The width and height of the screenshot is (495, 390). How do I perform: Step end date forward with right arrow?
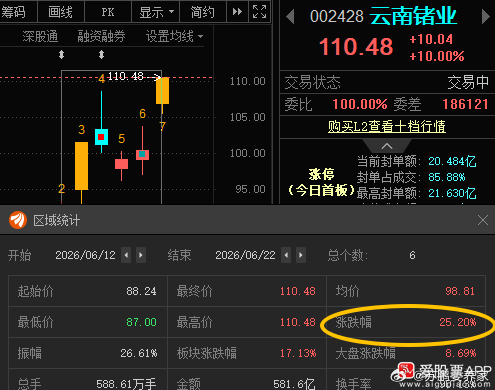tap(301, 255)
